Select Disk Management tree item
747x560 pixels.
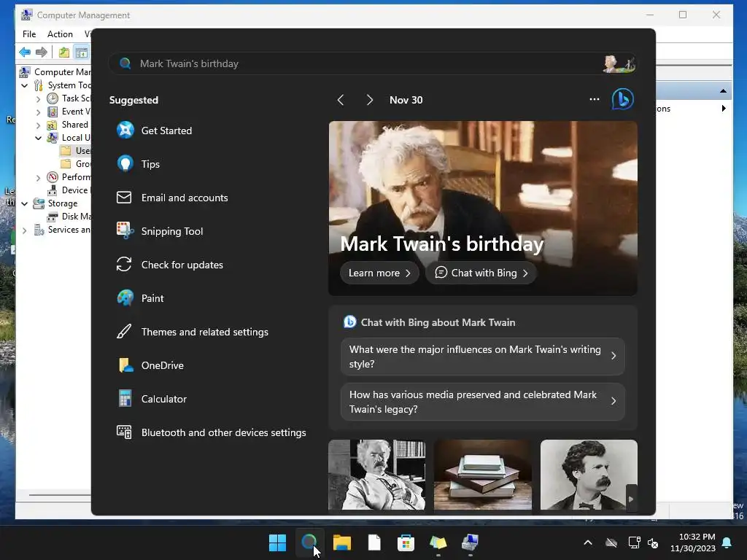coord(69,216)
